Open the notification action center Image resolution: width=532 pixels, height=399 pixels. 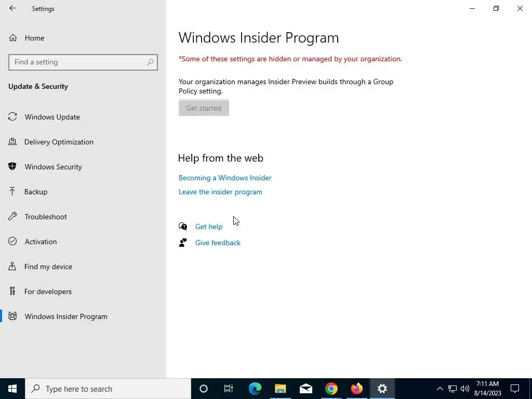(x=515, y=389)
